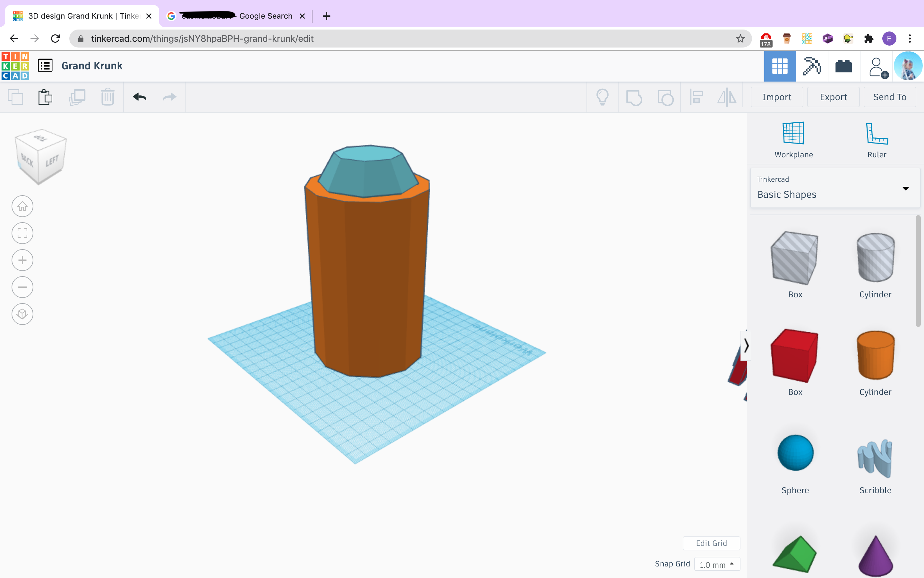
Task: Zoom in with plus button
Action: coord(22,260)
